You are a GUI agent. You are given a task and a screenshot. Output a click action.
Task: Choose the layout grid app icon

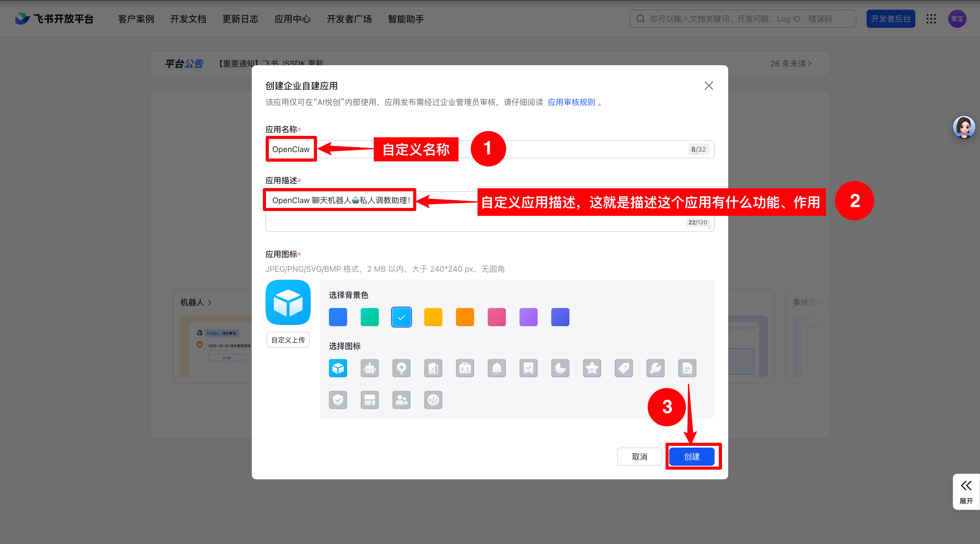tap(369, 400)
